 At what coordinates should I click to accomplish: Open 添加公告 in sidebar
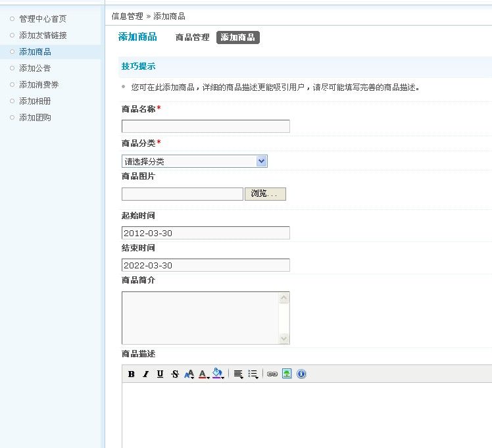tap(35, 68)
